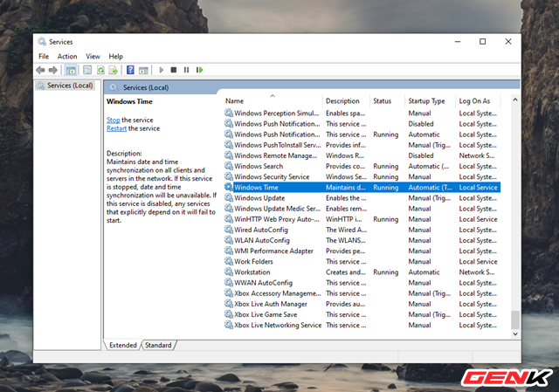The height and width of the screenshot is (392, 559).
Task: Select the Windows Time service name
Action: click(256, 187)
